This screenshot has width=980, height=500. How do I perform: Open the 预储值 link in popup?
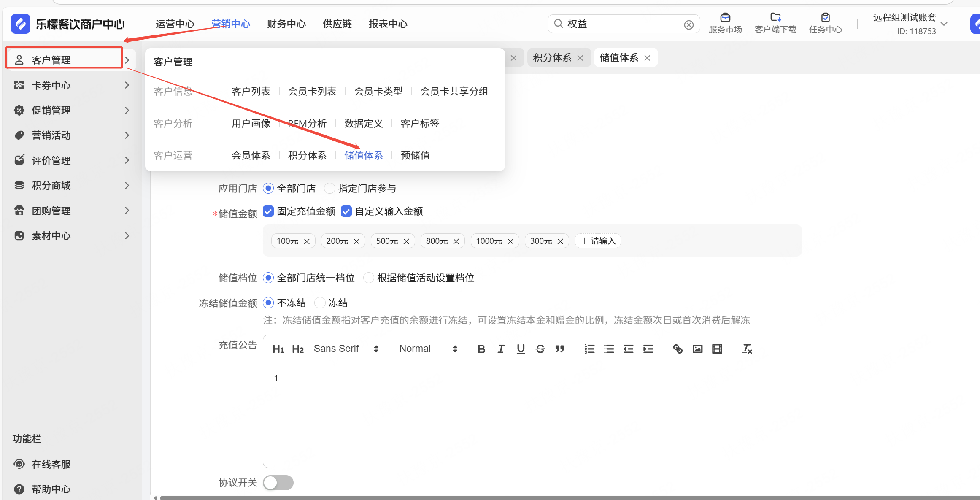[415, 155]
